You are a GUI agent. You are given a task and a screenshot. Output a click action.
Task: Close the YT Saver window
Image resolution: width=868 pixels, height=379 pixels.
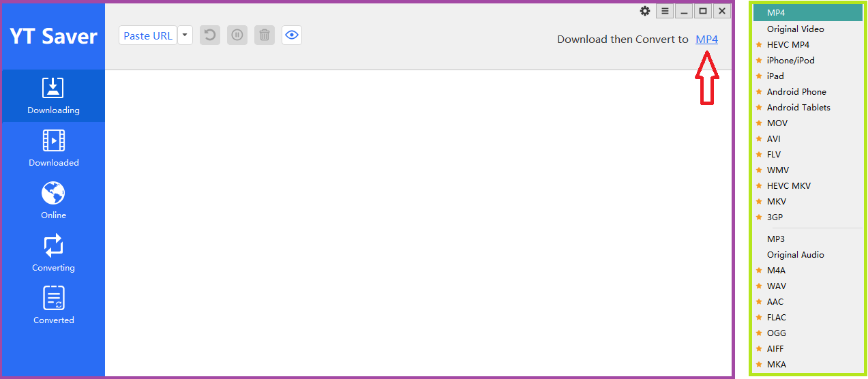coord(722,11)
